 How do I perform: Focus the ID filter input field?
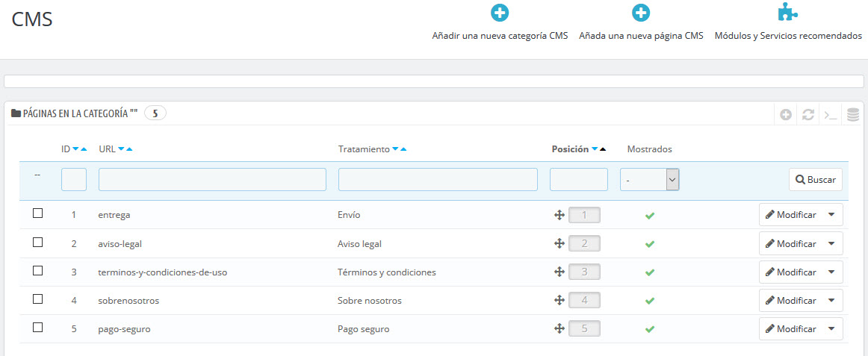74,180
